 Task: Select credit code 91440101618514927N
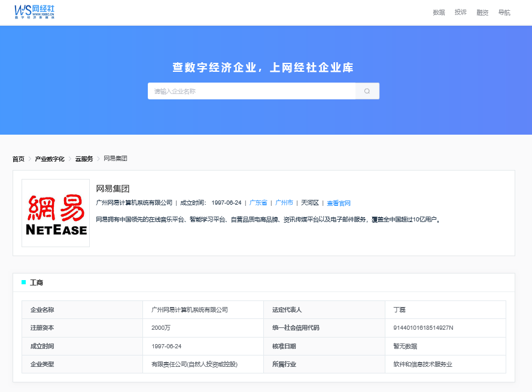(x=423, y=328)
